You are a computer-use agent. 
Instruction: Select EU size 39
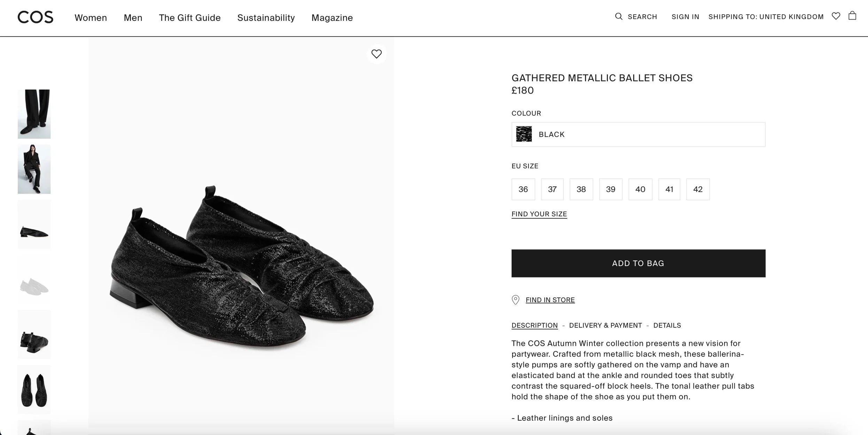pos(610,189)
